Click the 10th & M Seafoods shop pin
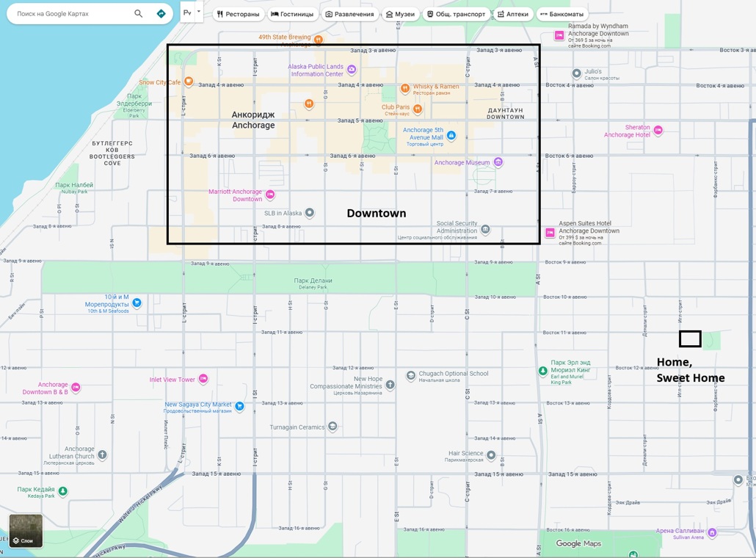The height and width of the screenshot is (558, 756). point(137,302)
